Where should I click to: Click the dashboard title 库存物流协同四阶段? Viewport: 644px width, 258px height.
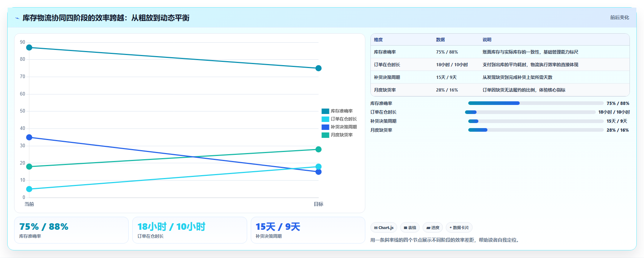[106, 18]
